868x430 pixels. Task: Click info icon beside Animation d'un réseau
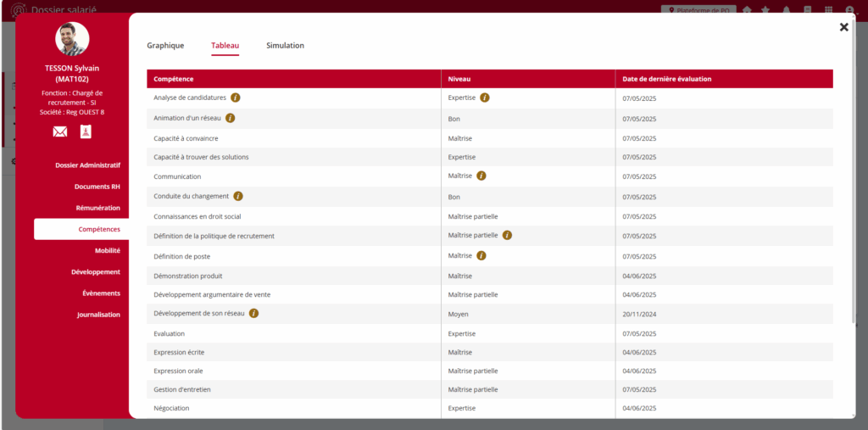coord(230,118)
